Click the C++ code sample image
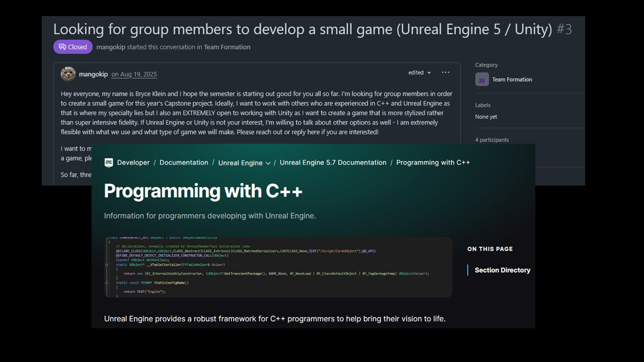This screenshot has width=644, height=362. tap(278, 267)
